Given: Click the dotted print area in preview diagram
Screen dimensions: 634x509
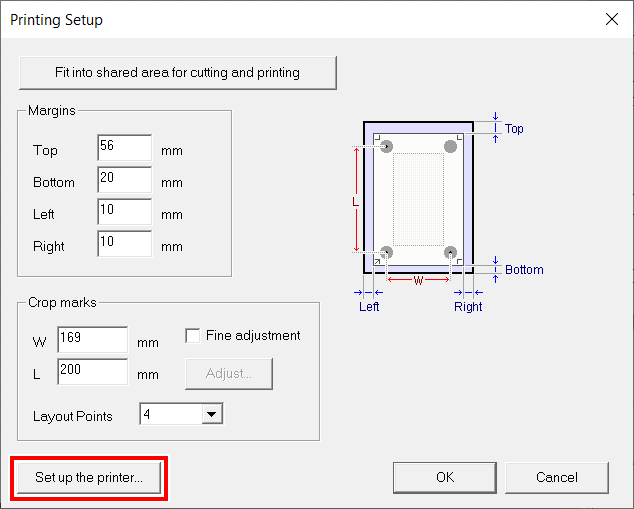Looking at the screenshot, I should click(x=418, y=199).
